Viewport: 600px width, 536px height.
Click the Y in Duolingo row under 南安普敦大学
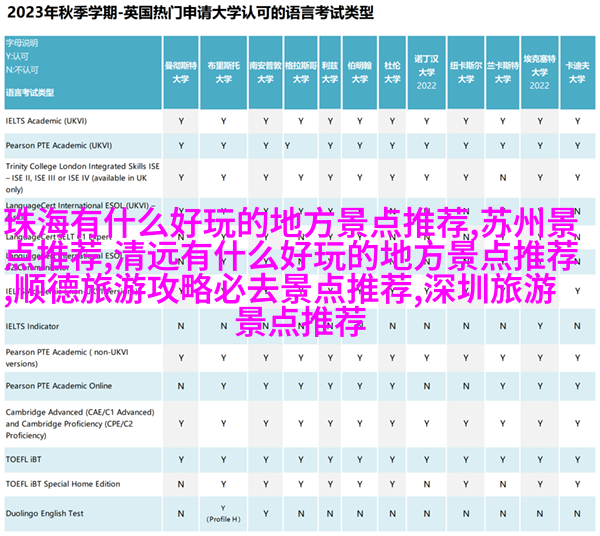(266, 514)
